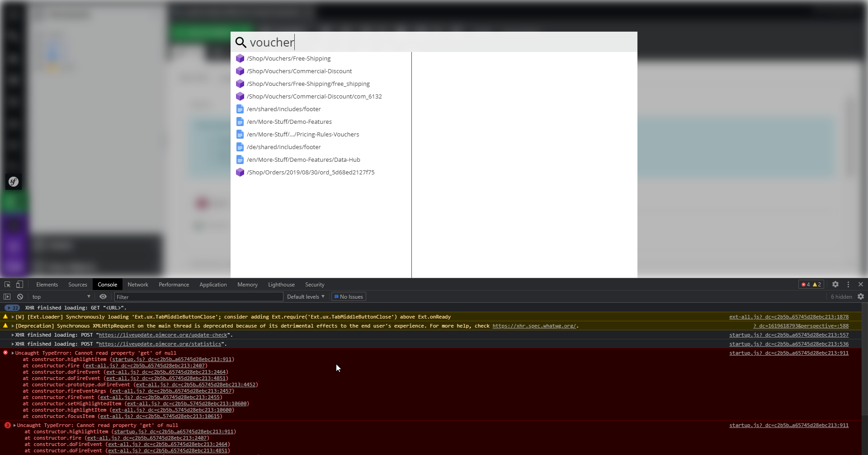Viewport: 868px width, 455px height.
Task: Toggle the warning counter showing 2 warnings
Action: pyautogui.click(x=816, y=284)
